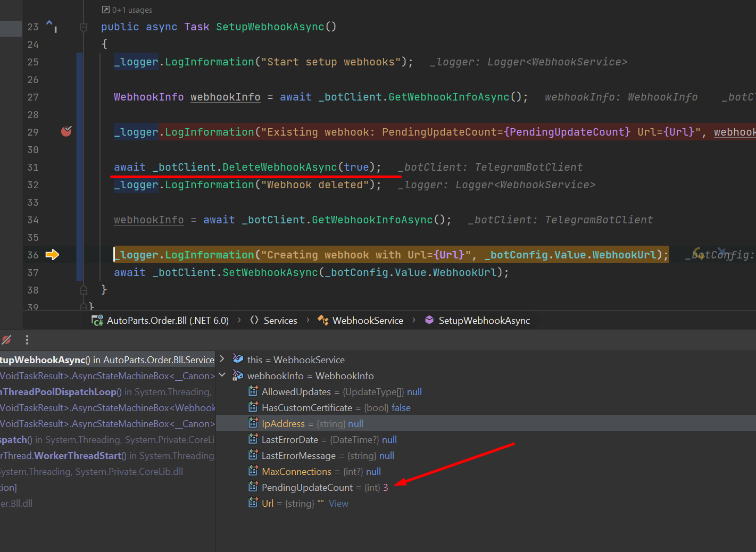Click the yellow execution pointer arrow on line 36
The image size is (756, 552).
[x=52, y=255]
